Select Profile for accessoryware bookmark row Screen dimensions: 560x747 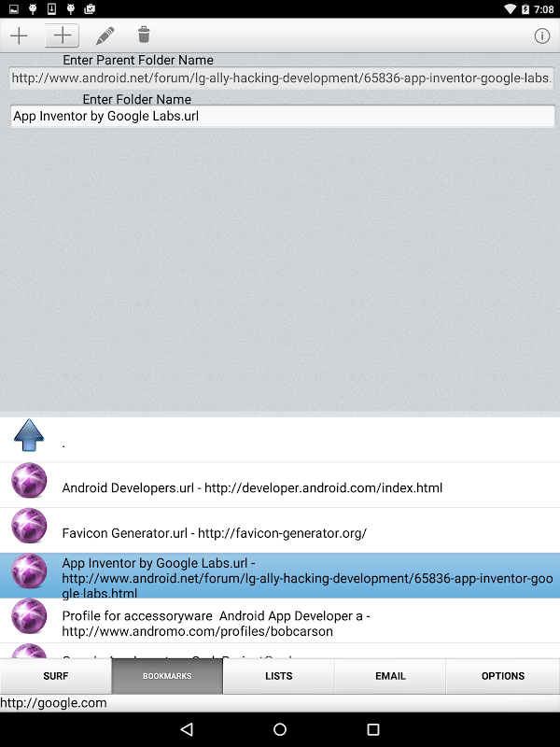click(280, 621)
